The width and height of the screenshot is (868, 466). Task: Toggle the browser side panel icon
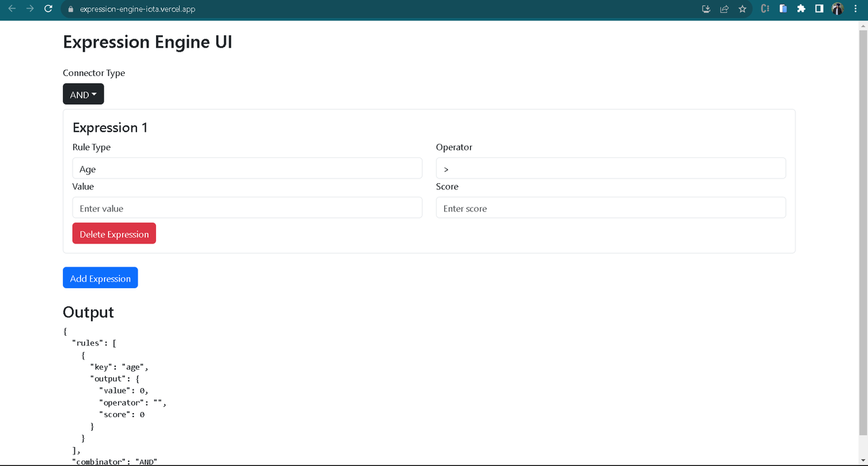[x=819, y=9]
